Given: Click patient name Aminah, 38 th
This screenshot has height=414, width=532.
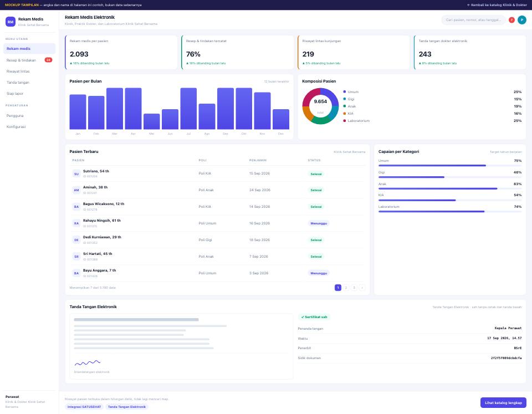Looking at the screenshot, I should (x=95, y=187).
